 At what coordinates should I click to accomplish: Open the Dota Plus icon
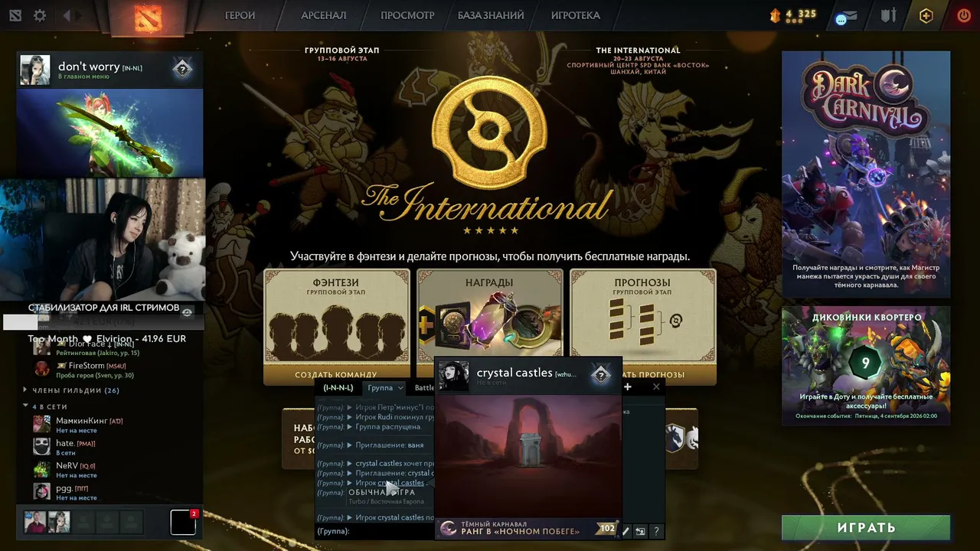click(x=926, y=15)
